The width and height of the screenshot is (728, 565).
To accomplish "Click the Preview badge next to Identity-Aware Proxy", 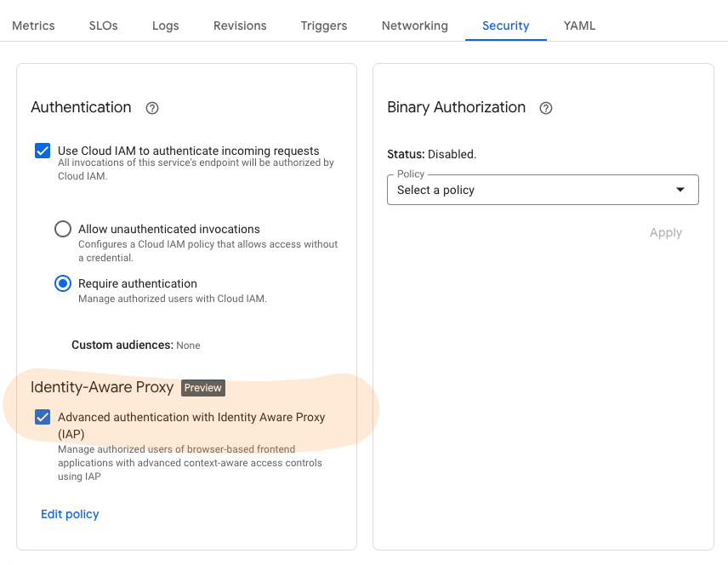I will (x=202, y=388).
